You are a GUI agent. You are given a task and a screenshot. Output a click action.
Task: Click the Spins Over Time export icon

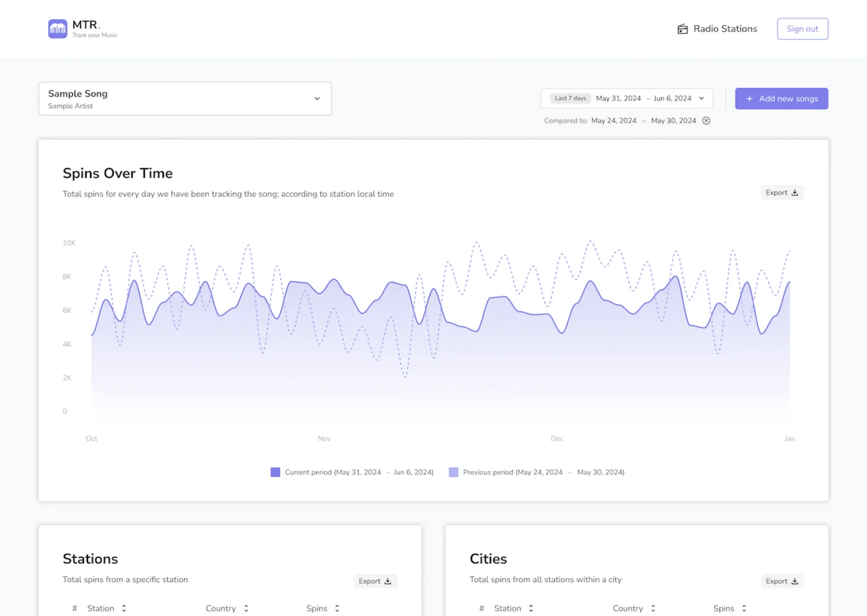pos(794,193)
